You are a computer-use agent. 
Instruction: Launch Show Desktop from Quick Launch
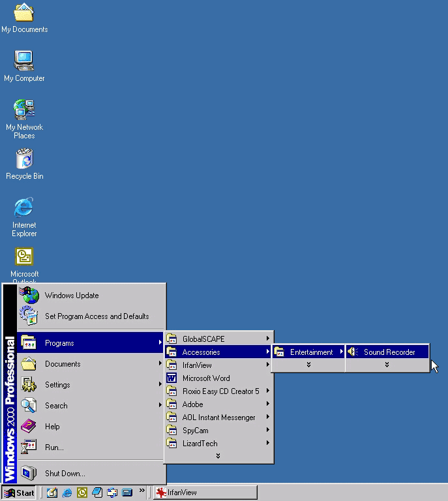click(52, 493)
